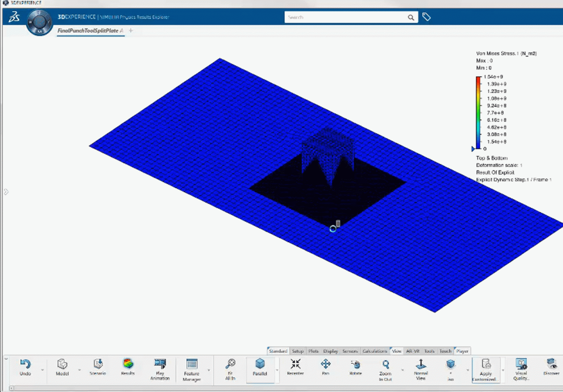Open the Calculations tab
Viewport: 563px width, 392px height.
tap(375, 351)
